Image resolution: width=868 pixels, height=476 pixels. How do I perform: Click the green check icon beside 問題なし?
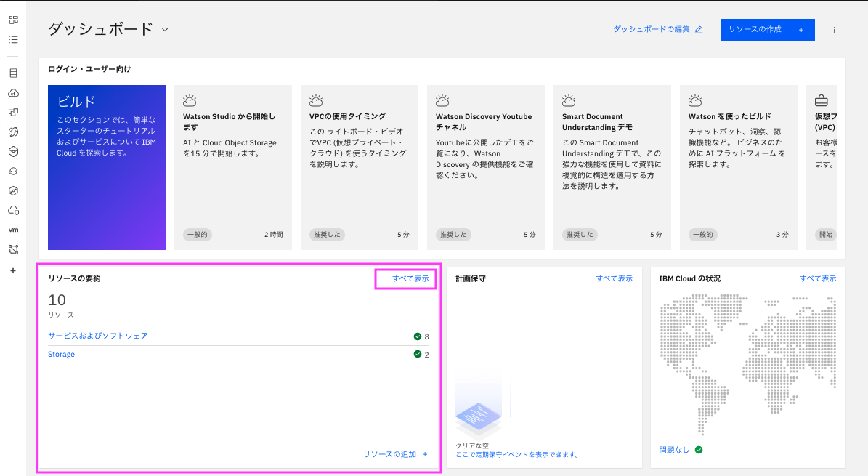click(x=699, y=450)
